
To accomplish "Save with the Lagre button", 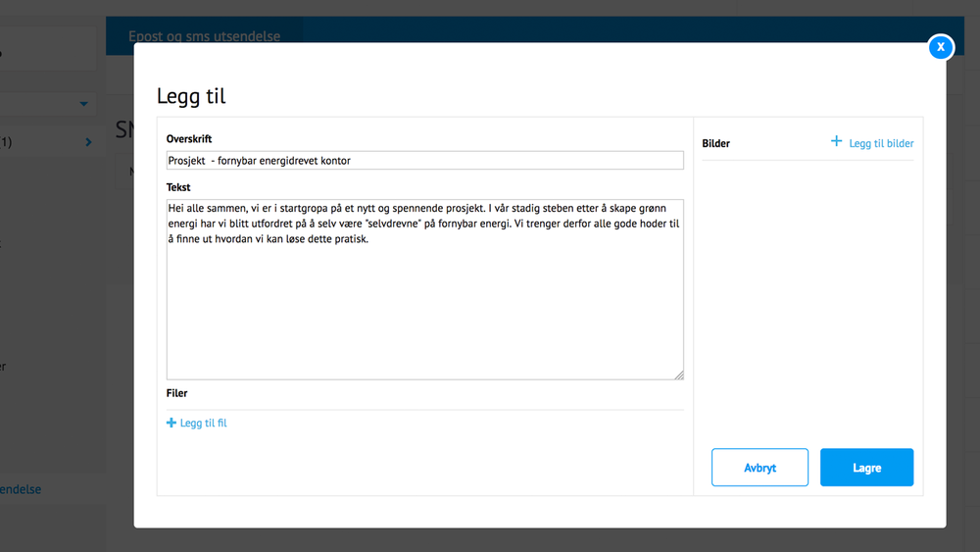I will pos(867,467).
